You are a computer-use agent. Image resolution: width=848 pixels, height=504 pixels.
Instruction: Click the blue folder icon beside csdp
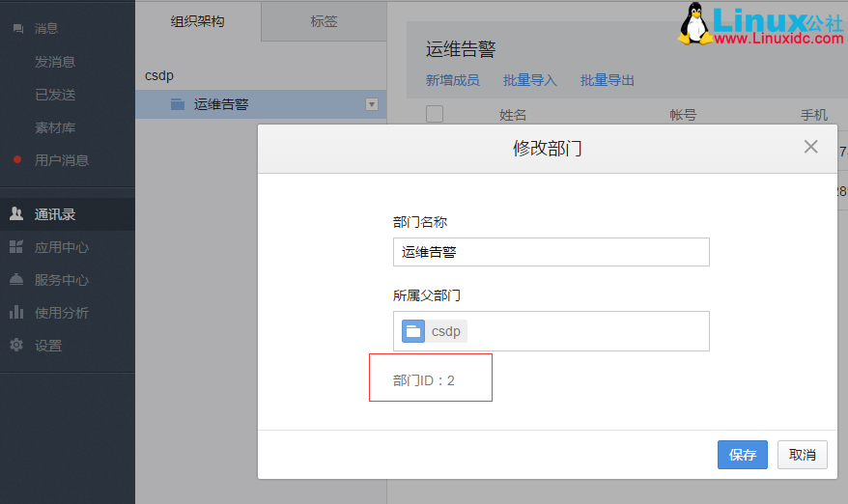pyautogui.click(x=413, y=331)
